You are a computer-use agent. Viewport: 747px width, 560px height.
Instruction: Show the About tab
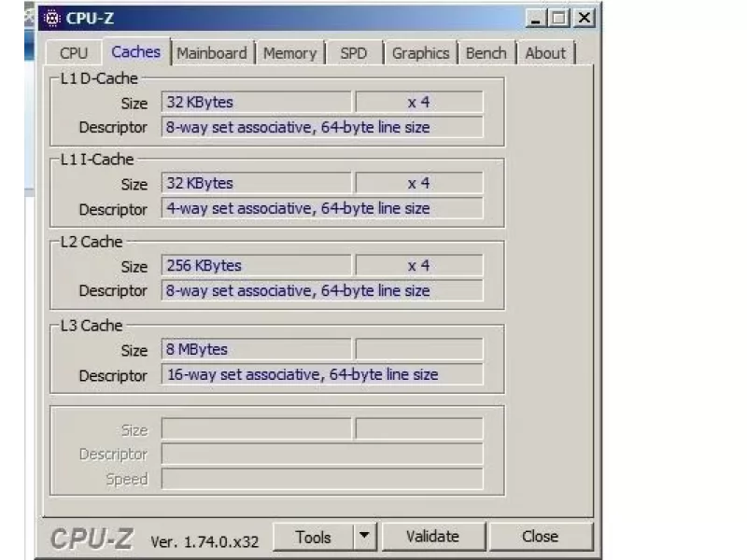pos(545,53)
